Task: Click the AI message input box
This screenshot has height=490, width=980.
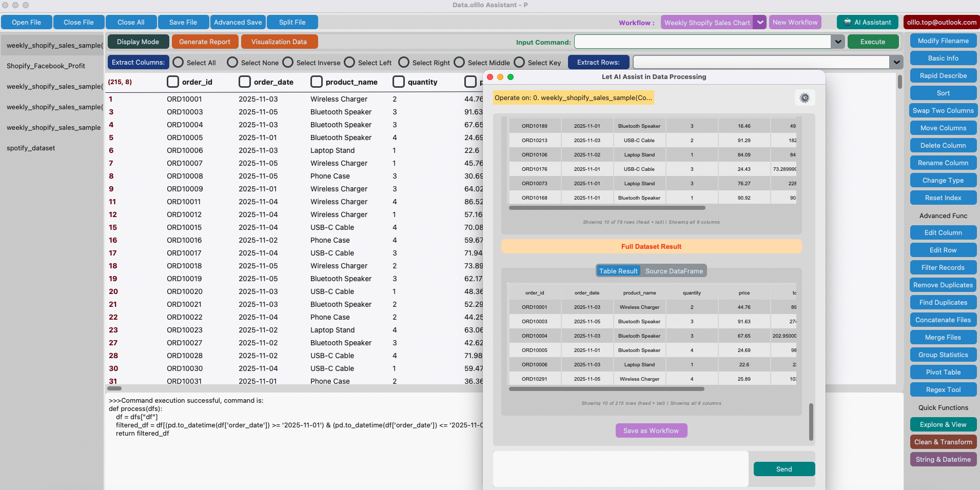Action: point(620,468)
